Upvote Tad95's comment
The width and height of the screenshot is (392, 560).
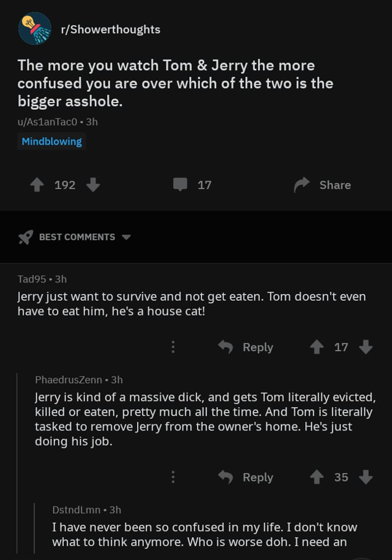(x=316, y=347)
